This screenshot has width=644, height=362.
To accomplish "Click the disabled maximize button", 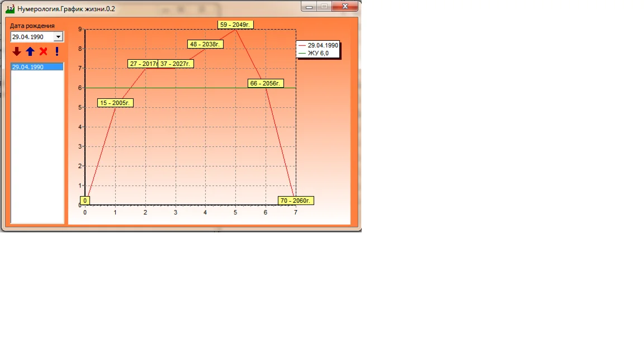I will [x=324, y=7].
